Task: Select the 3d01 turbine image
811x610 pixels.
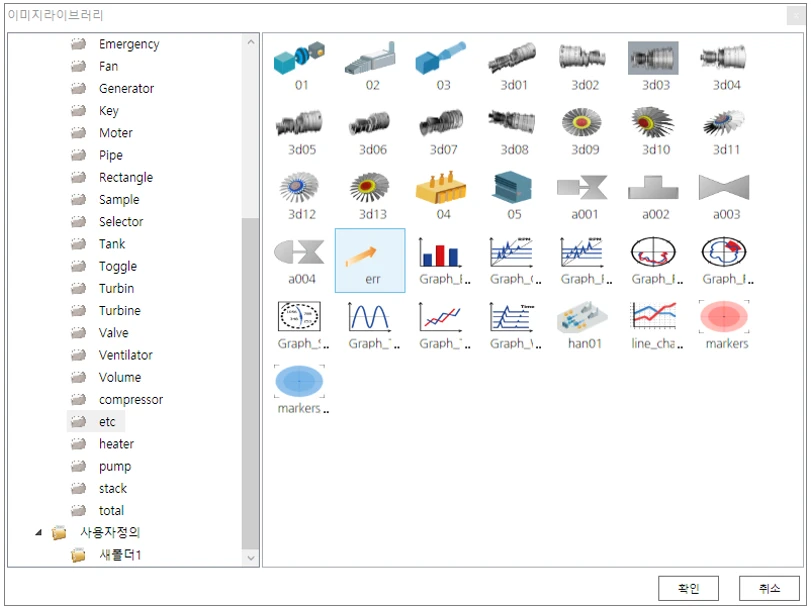Action: pyautogui.click(x=512, y=58)
